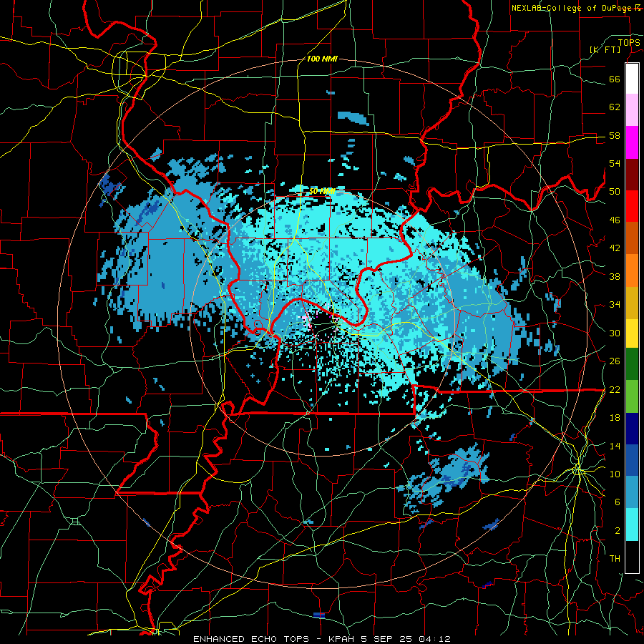This screenshot has width=644, height=644.
Task: Click the 42 legend value label
Action: [x=615, y=248]
